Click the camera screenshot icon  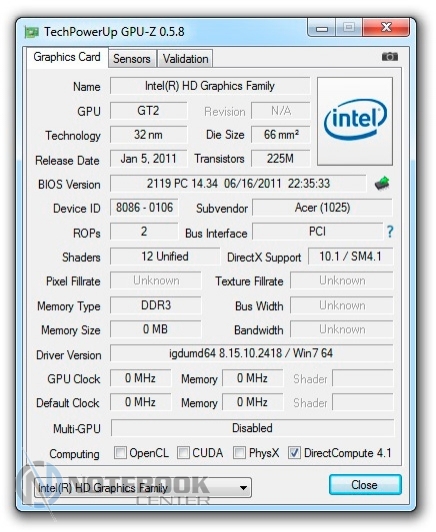point(390,56)
